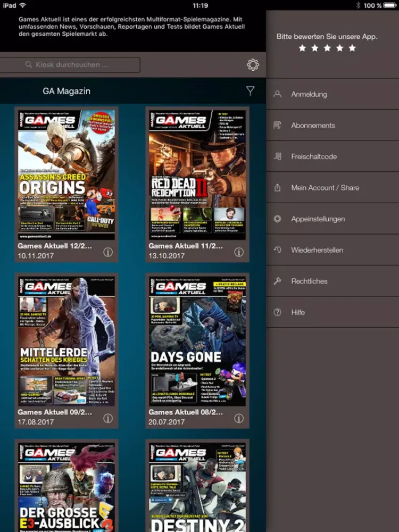Viewport: 399px width, 532px height.
Task: Tap the filter funnel icon
Action: point(250,90)
